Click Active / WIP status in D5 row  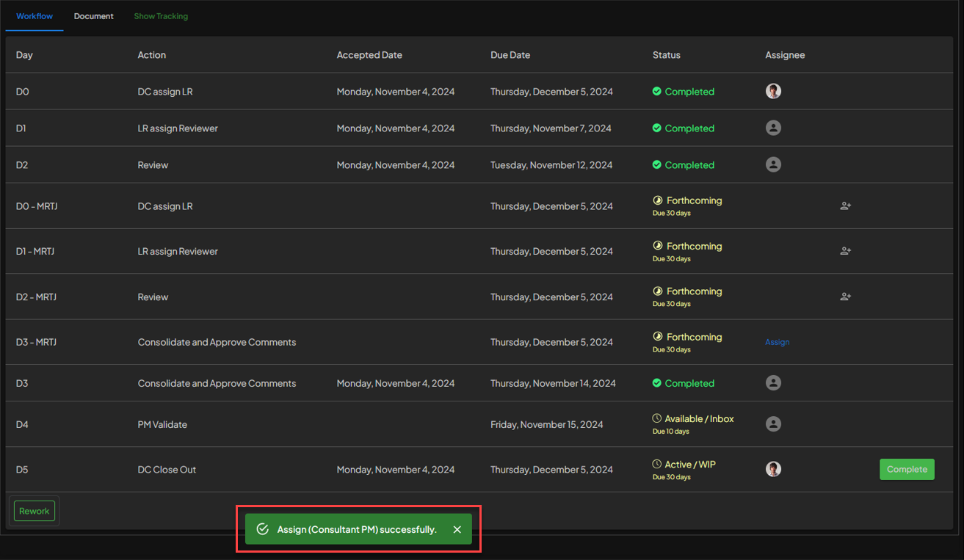(689, 465)
